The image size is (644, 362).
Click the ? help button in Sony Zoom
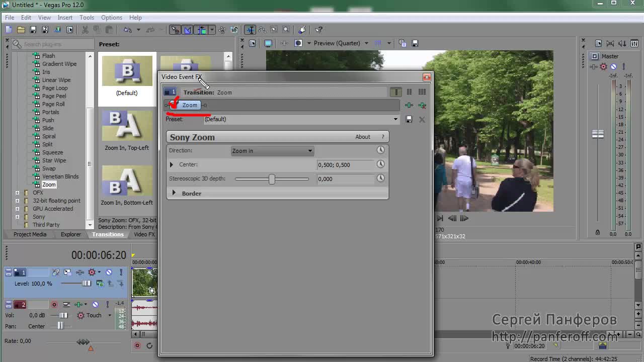click(383, 137)
